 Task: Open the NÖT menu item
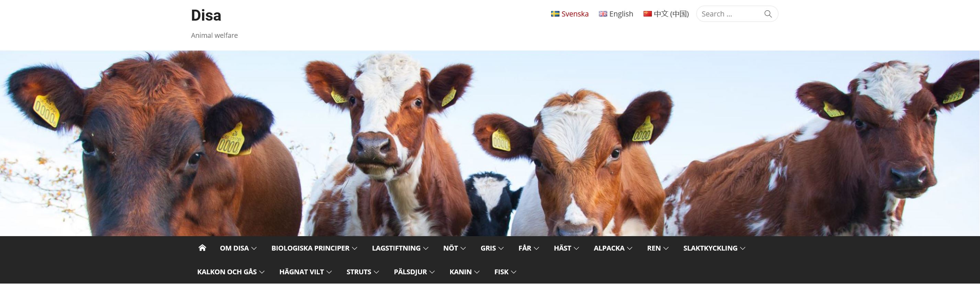pos(450,248)
